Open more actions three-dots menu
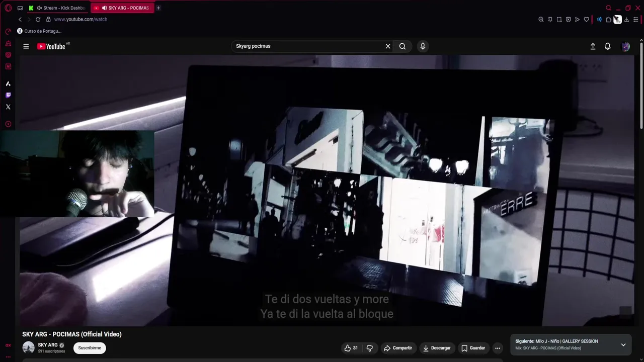This screenshot has width=644, height=362. [x=498, y=348]
